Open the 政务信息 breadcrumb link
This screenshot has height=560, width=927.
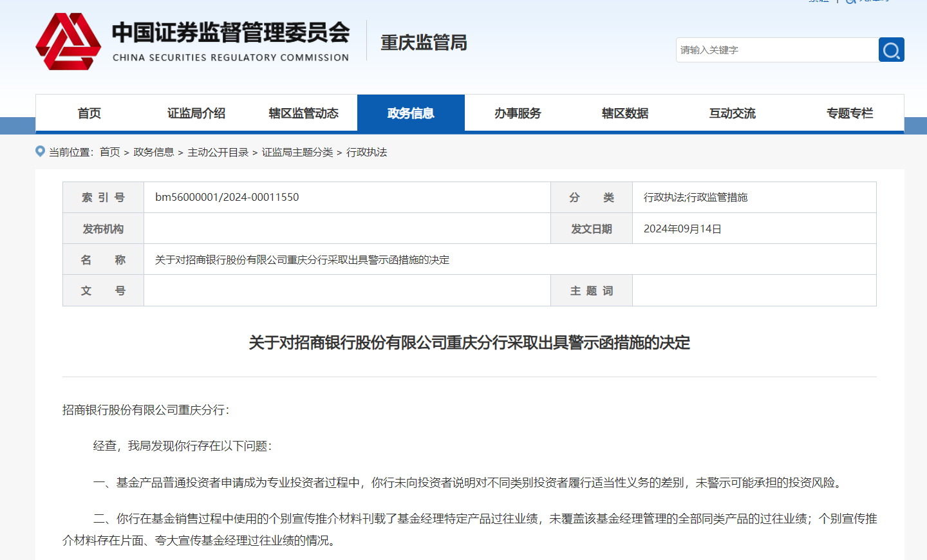[153, 152]
